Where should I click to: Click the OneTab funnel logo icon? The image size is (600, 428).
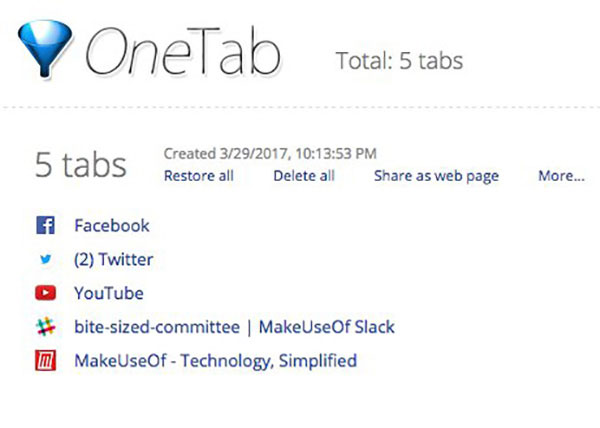(x=45, y=49)
